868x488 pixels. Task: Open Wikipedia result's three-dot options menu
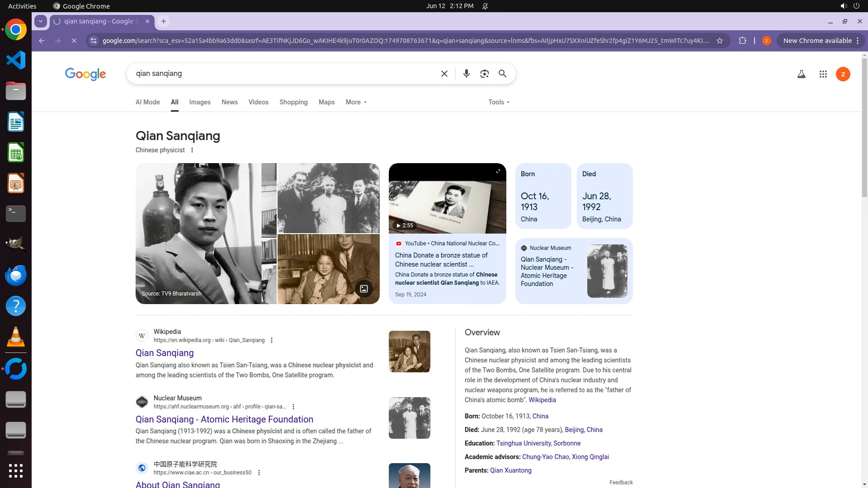click(x=272, y=340)
